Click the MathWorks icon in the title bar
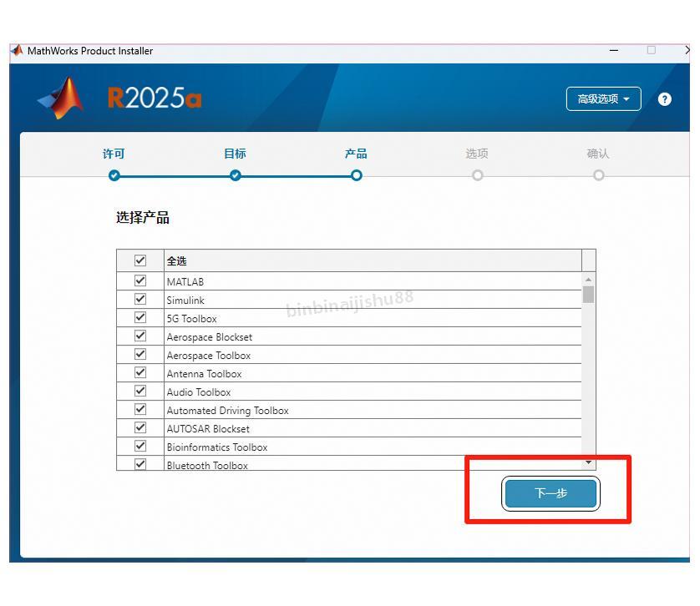The image size is (700, 606). 16,50
